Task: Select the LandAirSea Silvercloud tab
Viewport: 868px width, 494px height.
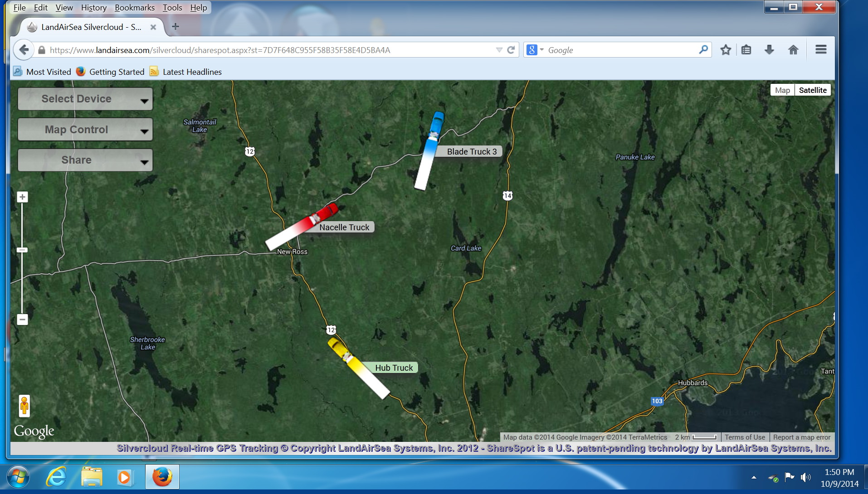Action: [92, 27]
